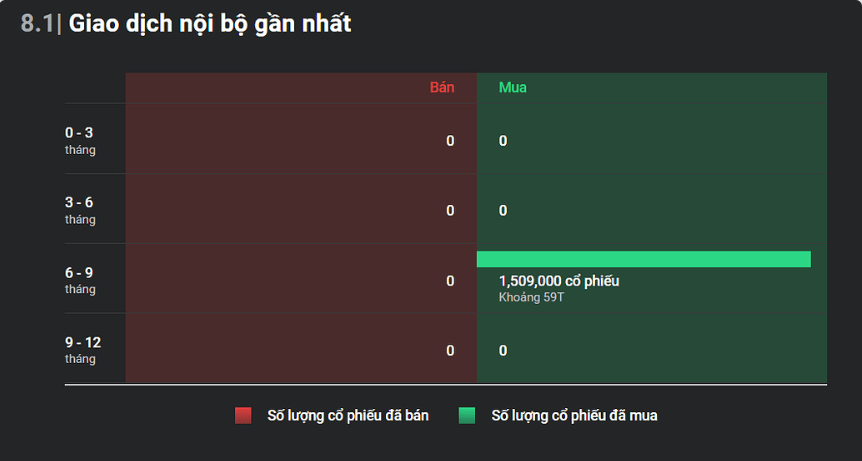Toggle the 'Số lượng cổ phiếu đã mua' legend label
The width and height of the screenshot is (862, 461).
[574, 416]
